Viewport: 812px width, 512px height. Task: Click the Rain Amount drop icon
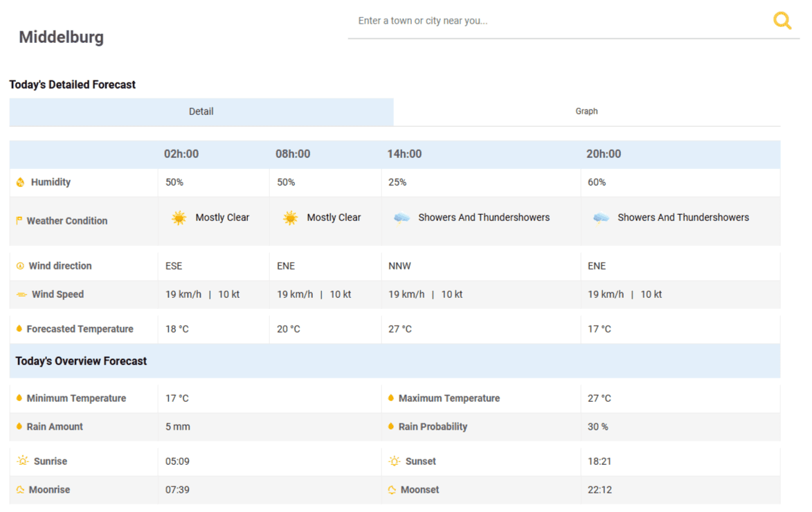point(19,427)
